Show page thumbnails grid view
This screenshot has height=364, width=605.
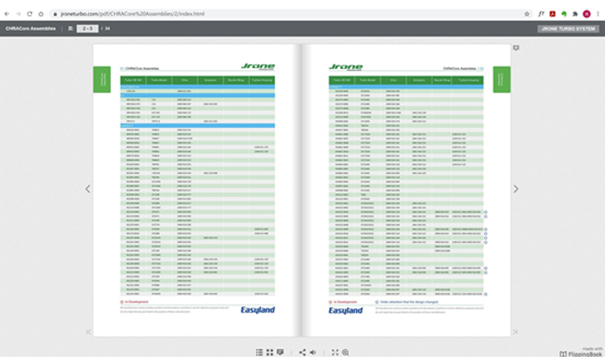[270, 352]
